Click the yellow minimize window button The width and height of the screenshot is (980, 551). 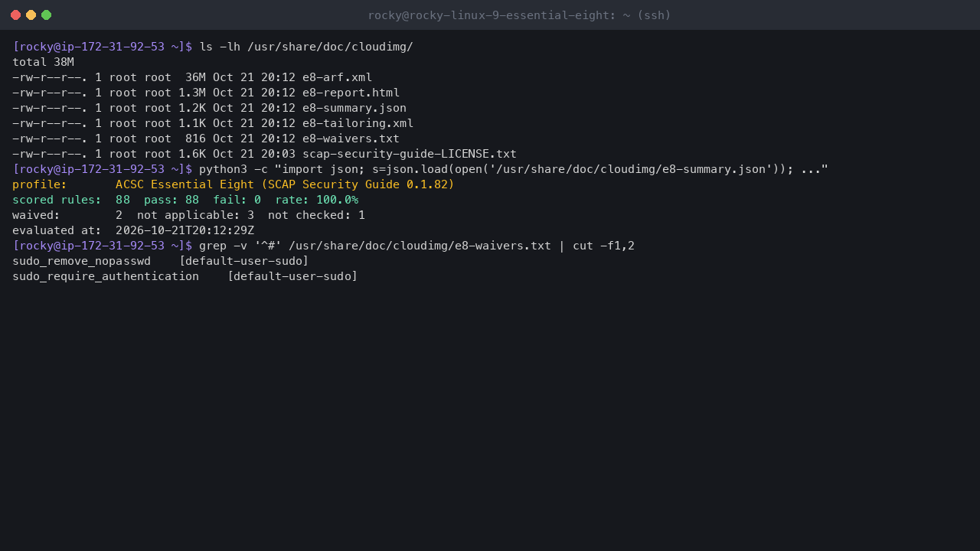coord(31,15)
